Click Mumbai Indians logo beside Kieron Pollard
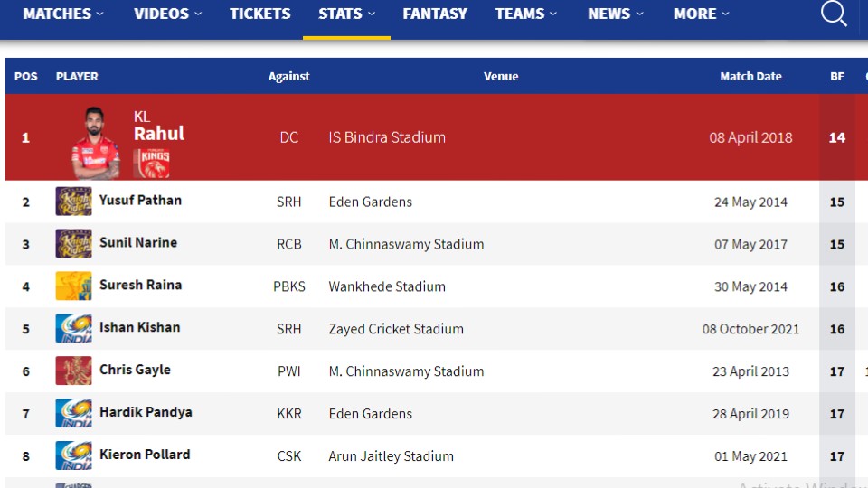 coord(73,455)
